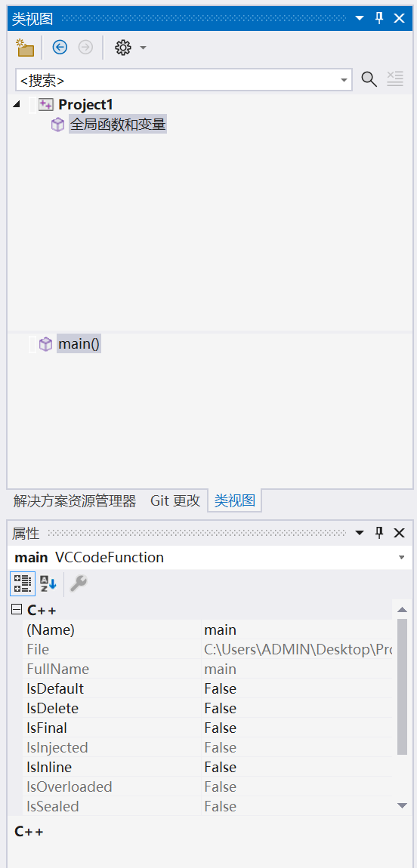Open the search box dropdown arrow
The height and width of the screenshot is (868, 417).
(344, 80)
